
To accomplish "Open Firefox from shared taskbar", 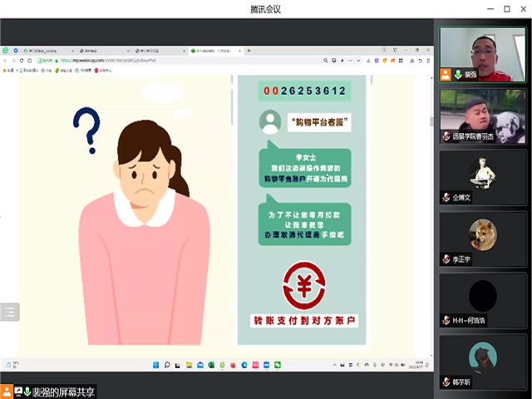I will [233, 365].
